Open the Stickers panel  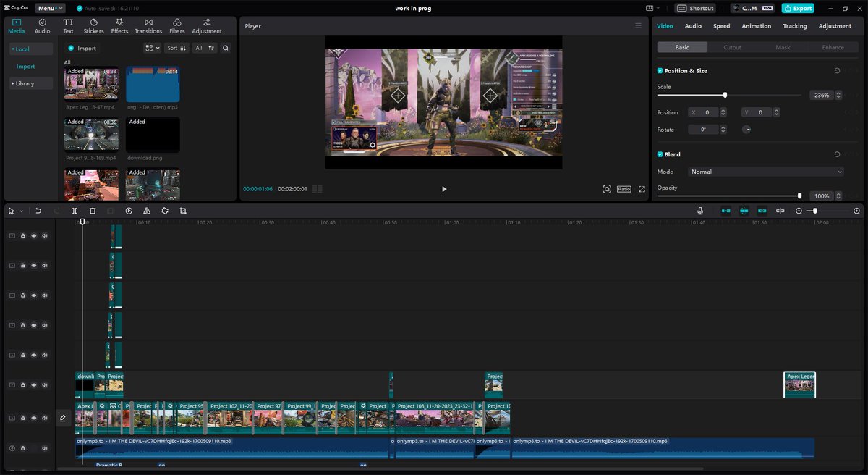pyautogui.click(x=93, y=26)
